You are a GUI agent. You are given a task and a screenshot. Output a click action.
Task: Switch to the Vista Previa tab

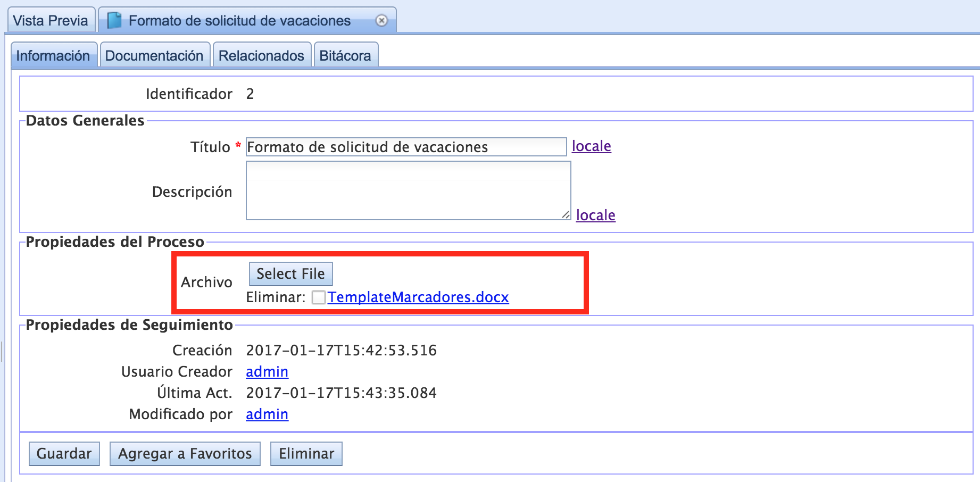tap(51, 20)
